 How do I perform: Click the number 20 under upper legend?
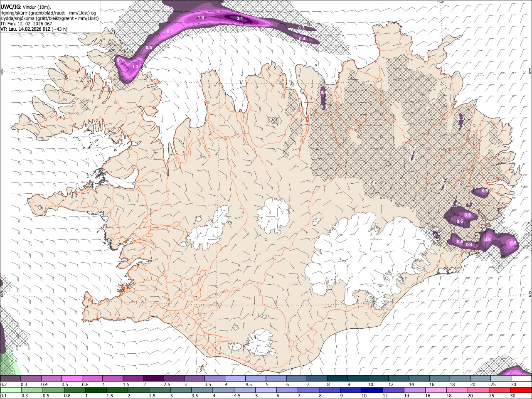pyautogui.click(x=473, y=384)
